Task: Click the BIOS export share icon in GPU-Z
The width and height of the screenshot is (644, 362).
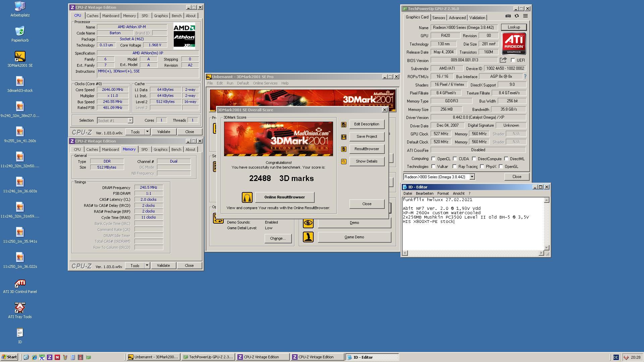Action: [503, 60]
